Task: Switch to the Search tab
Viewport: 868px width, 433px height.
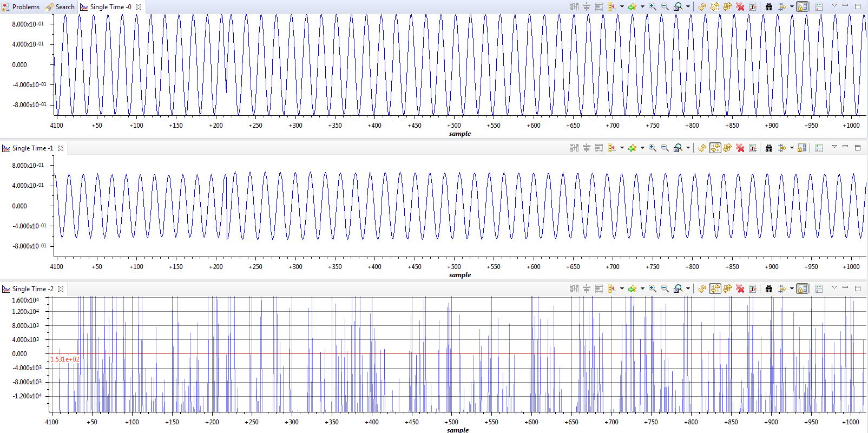Action: [60, 6]
